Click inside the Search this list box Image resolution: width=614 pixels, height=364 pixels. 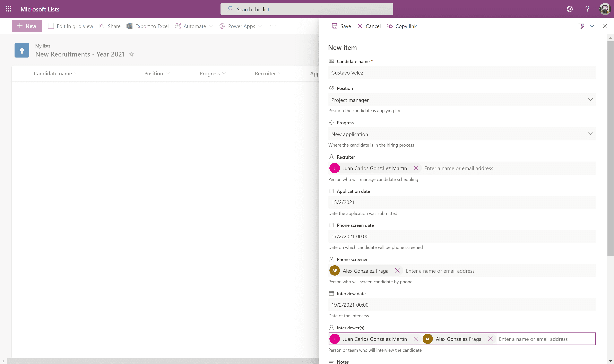click(307, 9)
